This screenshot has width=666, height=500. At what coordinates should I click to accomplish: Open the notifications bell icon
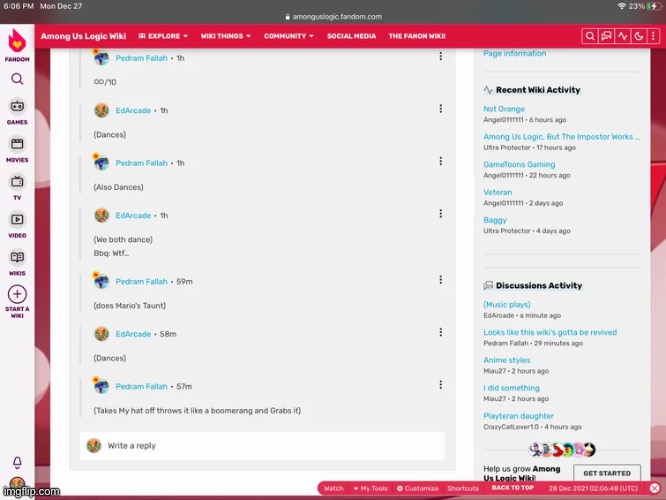(17, 462)
